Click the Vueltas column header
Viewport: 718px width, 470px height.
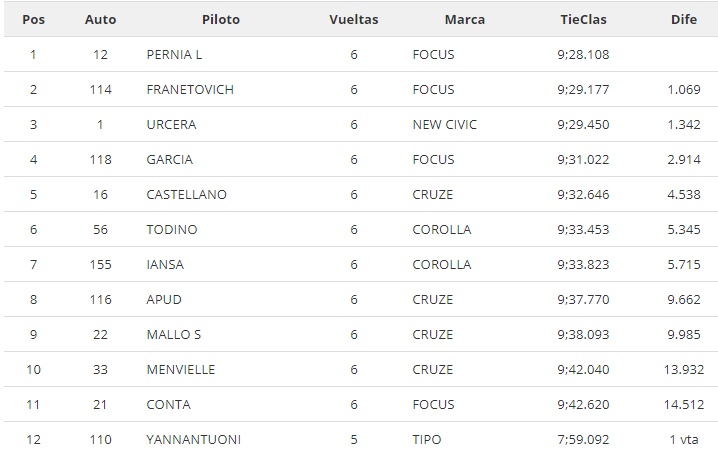354,20
